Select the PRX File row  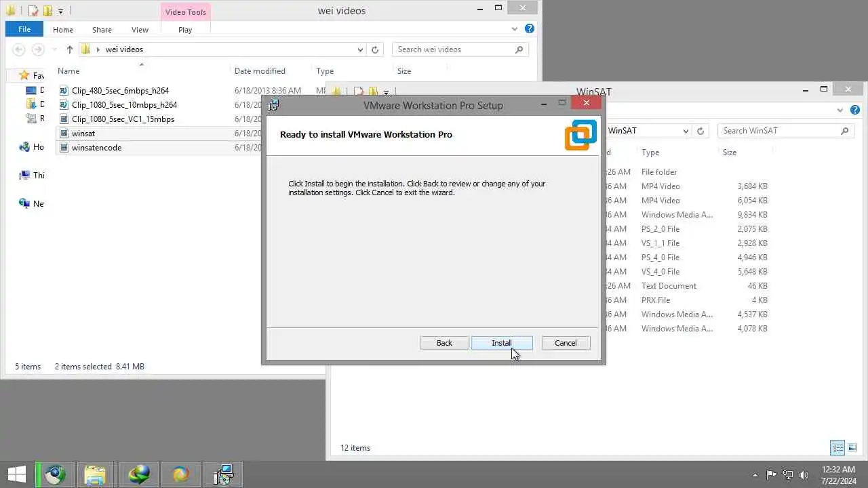point(685,300)
